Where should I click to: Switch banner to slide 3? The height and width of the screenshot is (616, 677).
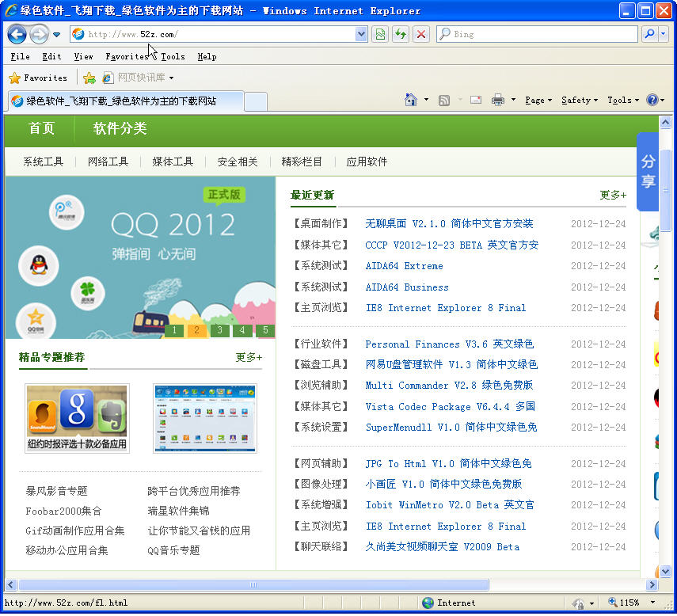220,331
